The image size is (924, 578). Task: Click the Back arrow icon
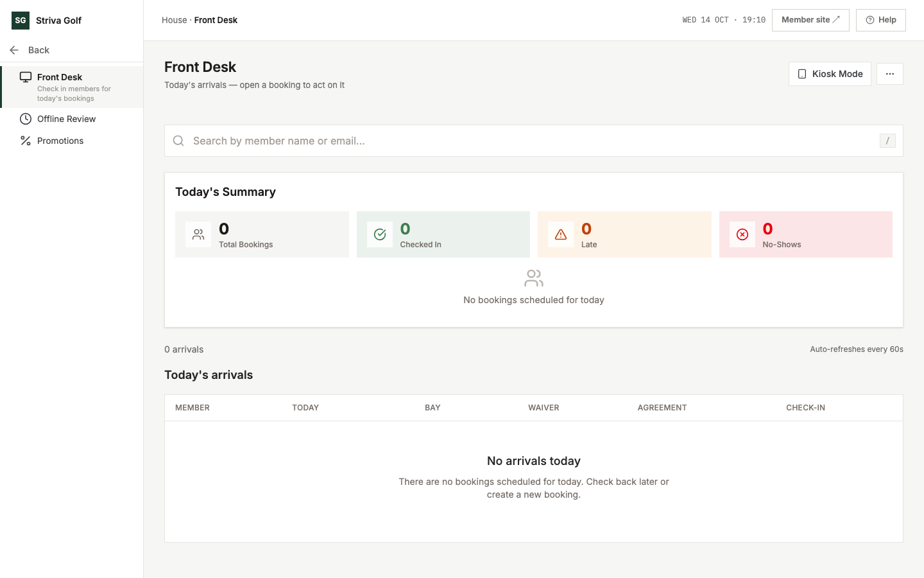click(14, 50)
